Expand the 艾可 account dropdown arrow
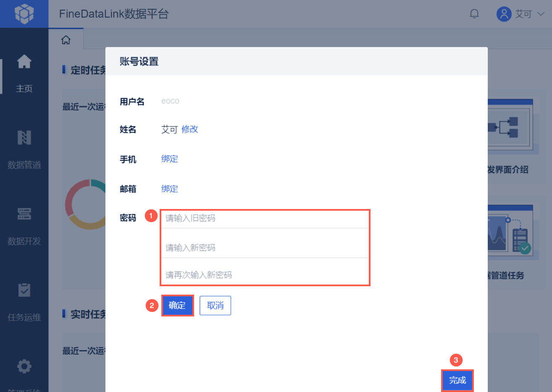552x392 pixels. 541,14
